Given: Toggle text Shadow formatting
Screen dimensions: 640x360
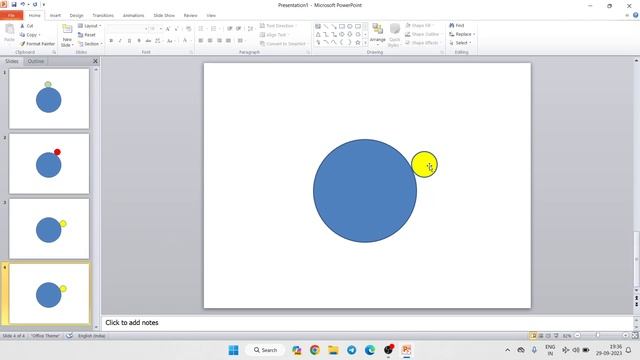Looking at the screenshot, I should pos(139,41).
